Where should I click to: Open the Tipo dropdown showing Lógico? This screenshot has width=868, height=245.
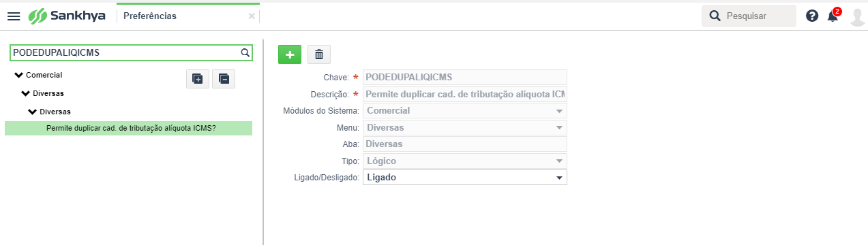(465, 161)
